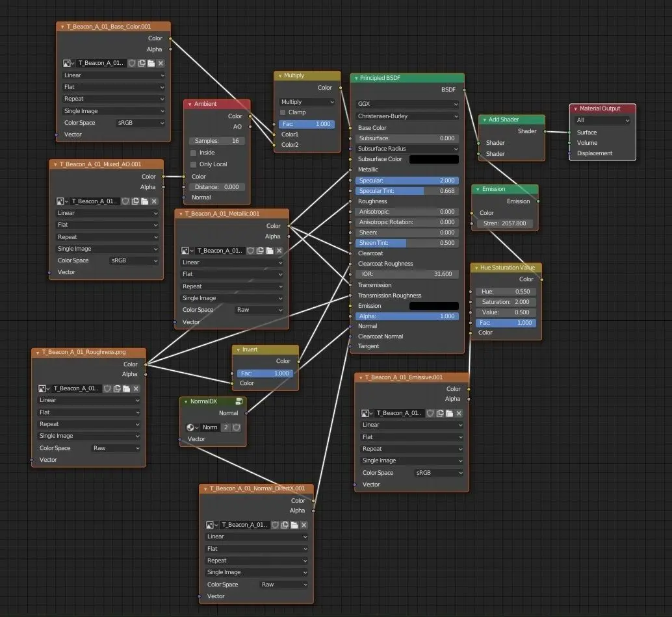The width and height of the screenshot is (672, 617).
Task: Click Emission black swatch in Principled BSDF
Action: tap(434, 306)
